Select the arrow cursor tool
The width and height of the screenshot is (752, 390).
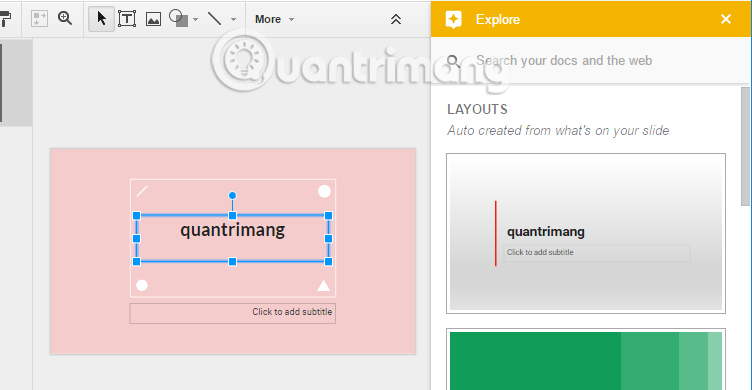(101, 19)
